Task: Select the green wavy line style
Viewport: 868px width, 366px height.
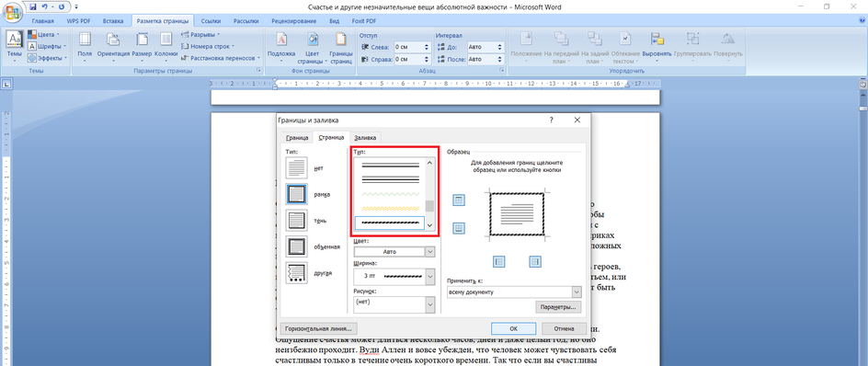Action: 389,194
